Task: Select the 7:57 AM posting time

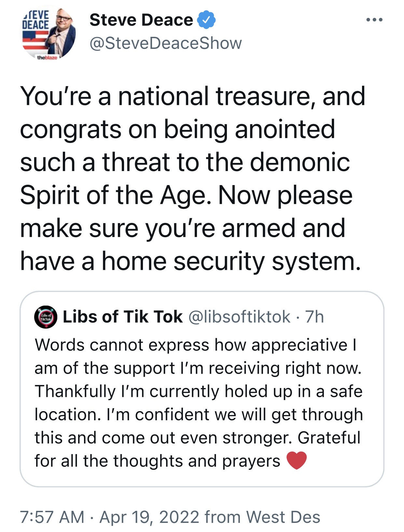Action: 52,517
